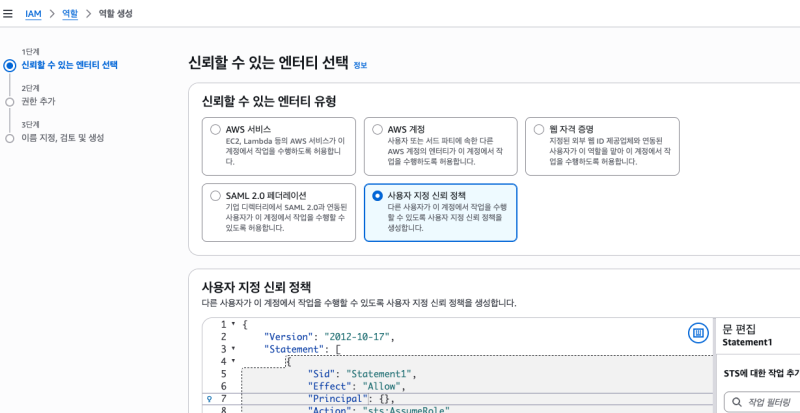The image size is (800, 413).
Task: Click the search icon in 작업 필터링
Action: click(738, 403)
